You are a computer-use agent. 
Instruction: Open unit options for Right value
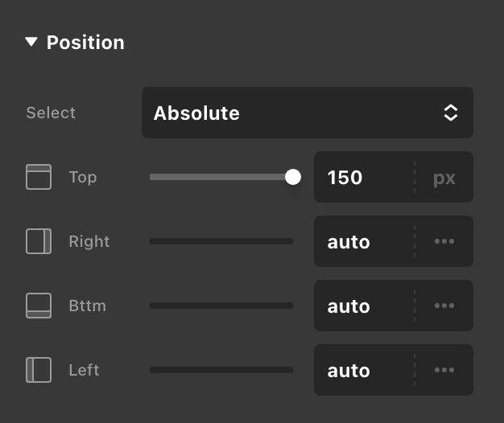(x=444, y=241)
